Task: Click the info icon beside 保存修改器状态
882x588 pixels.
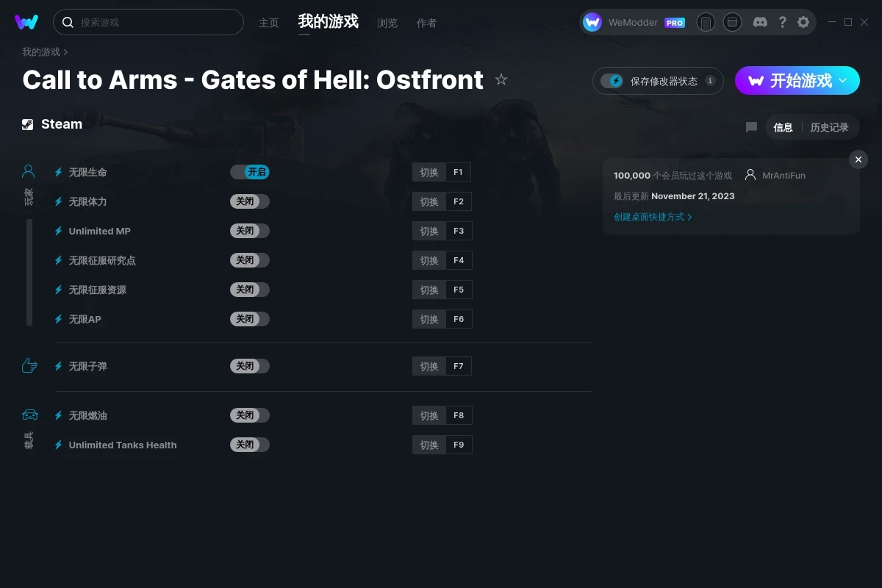Action: (710, 81)
